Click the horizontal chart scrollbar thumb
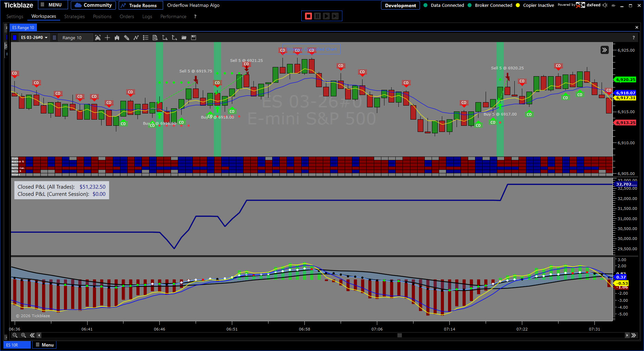Screen dimensions: 644x351 399,335
